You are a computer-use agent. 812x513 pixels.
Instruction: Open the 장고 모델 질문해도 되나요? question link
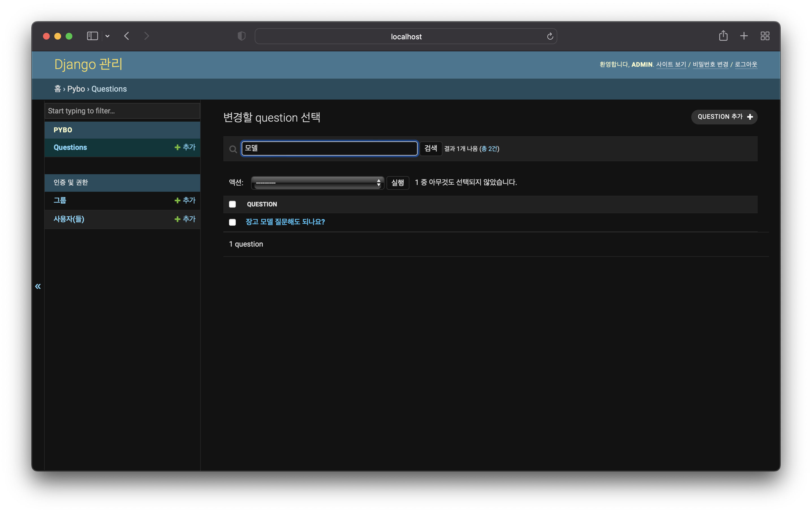[x=285, y=222]
